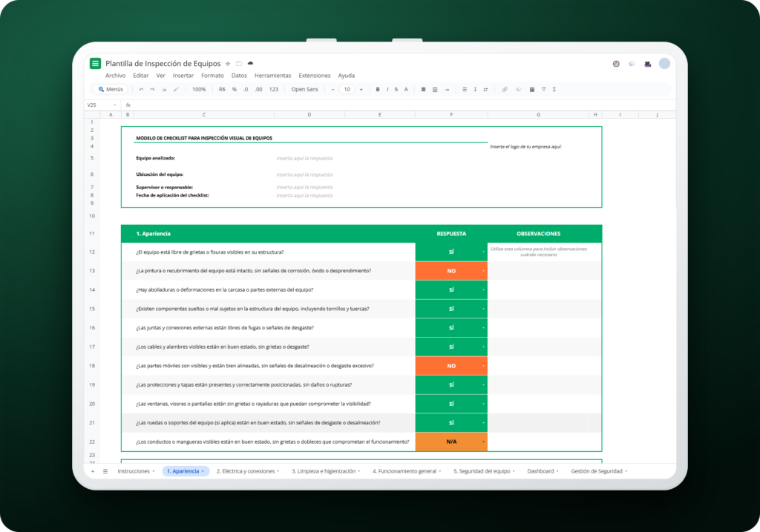Click the Menús search button
760x532 pixels.
coord(111,89)
